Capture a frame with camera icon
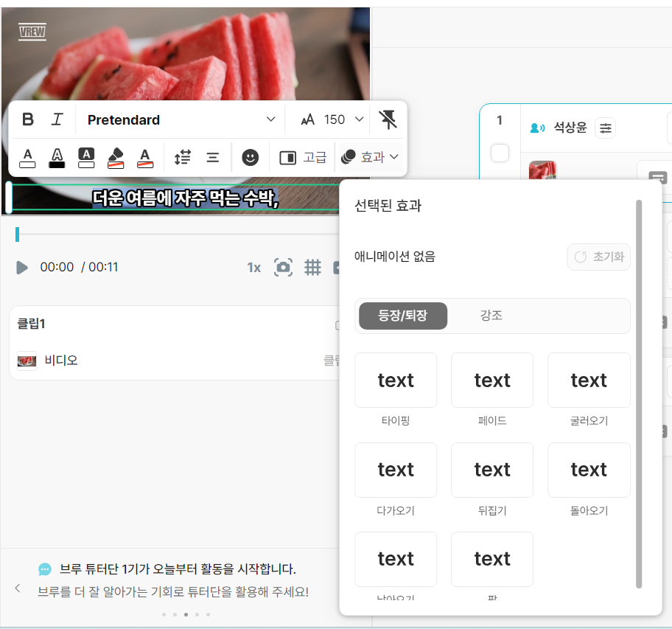 [283, 268]
